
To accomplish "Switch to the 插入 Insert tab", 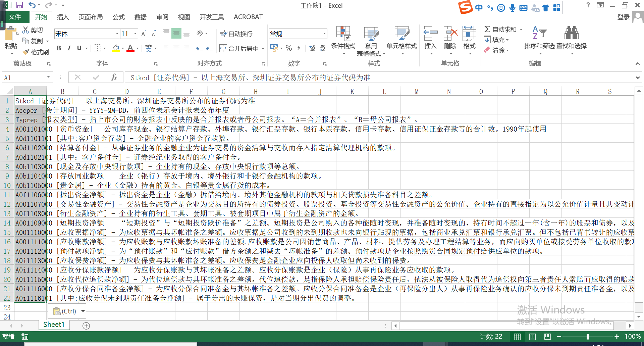I will click(x=63, y=17).
